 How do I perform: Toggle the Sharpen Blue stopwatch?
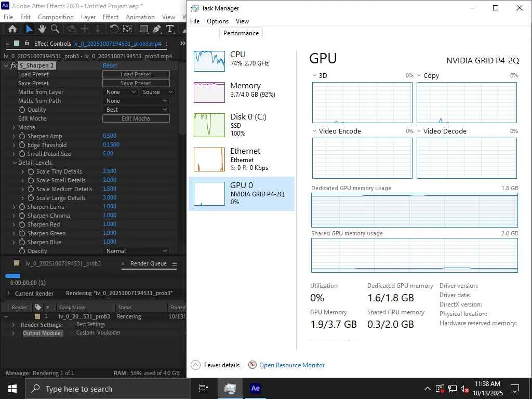coord(22,242)
